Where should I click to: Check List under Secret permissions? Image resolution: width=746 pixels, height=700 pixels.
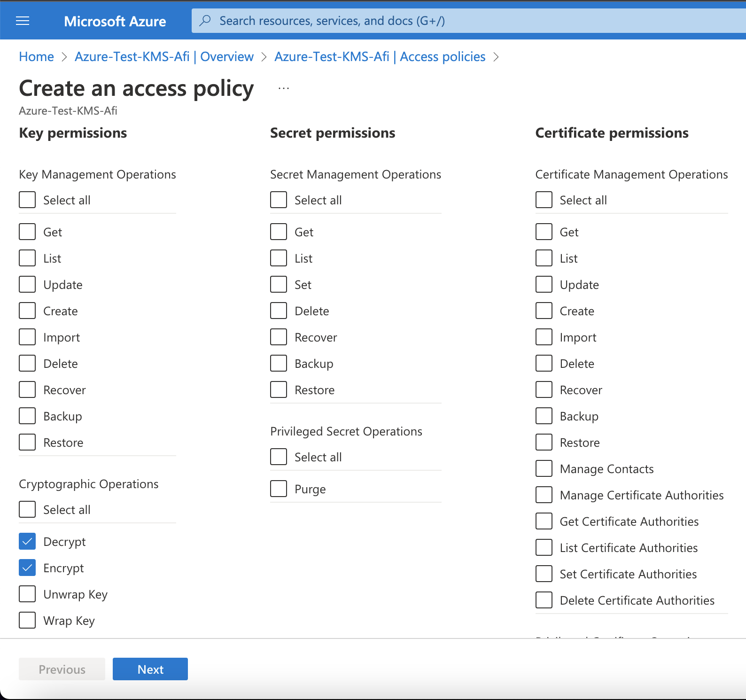point(279,258)
